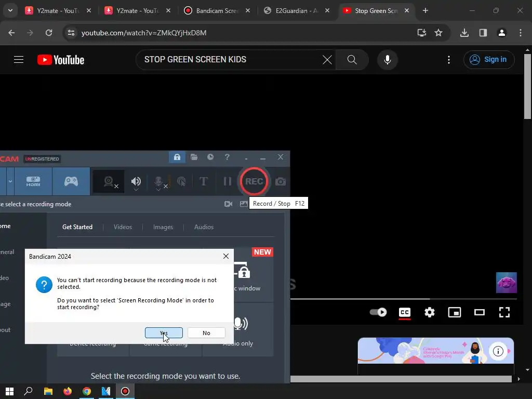Click the Chrome address bar URL
Viewport: 532px width, 399px height.
(x=144, y=33)
